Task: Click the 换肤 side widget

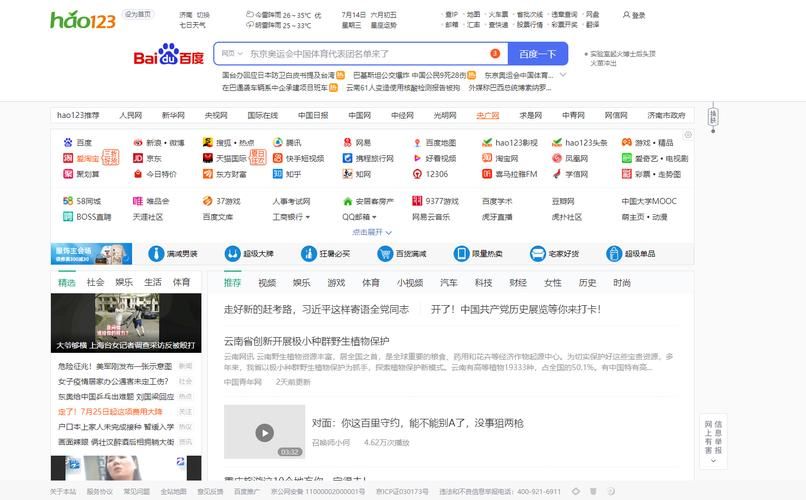Action: [x=713, y=118]
